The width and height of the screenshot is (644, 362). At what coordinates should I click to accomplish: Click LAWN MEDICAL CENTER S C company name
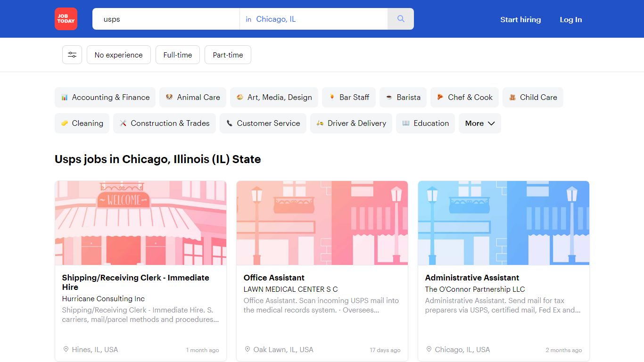(290, 289)
